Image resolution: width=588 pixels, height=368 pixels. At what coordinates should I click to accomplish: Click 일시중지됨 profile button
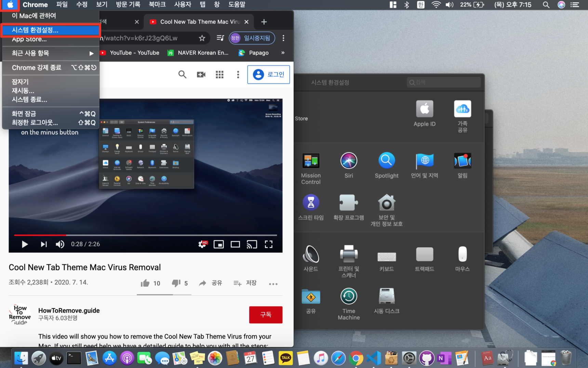click(x=252, y=38)
